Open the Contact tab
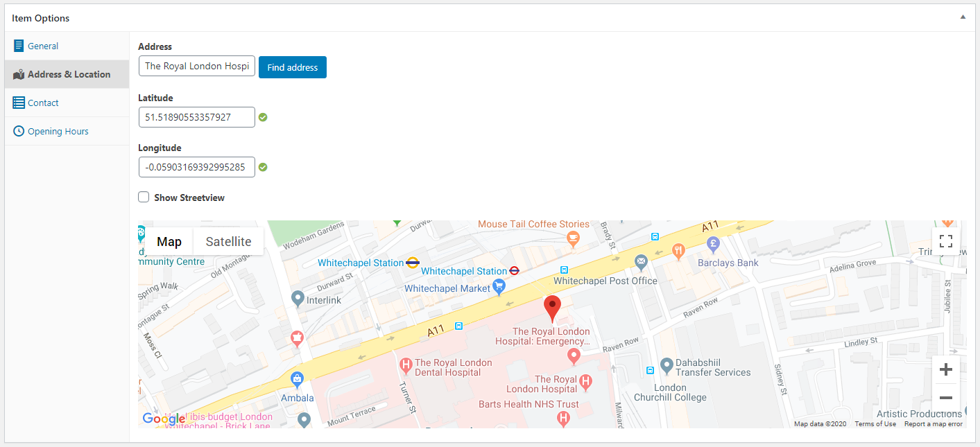 coord(43,103)
